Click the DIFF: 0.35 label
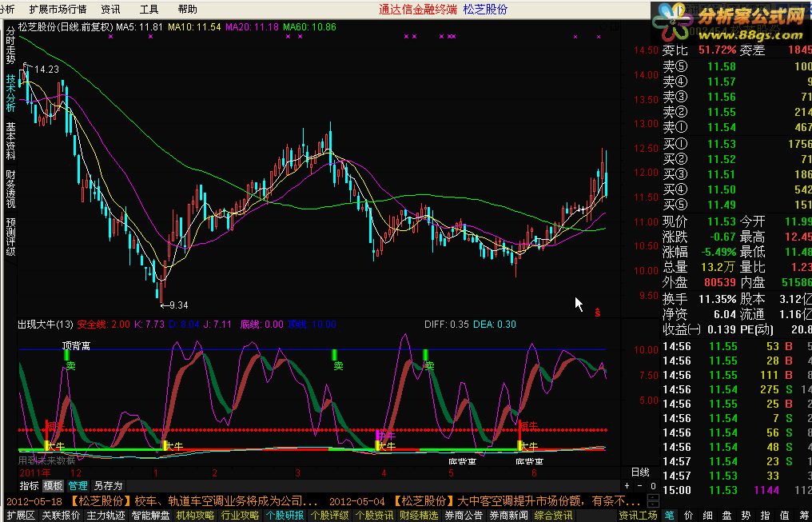 point(447,325)
